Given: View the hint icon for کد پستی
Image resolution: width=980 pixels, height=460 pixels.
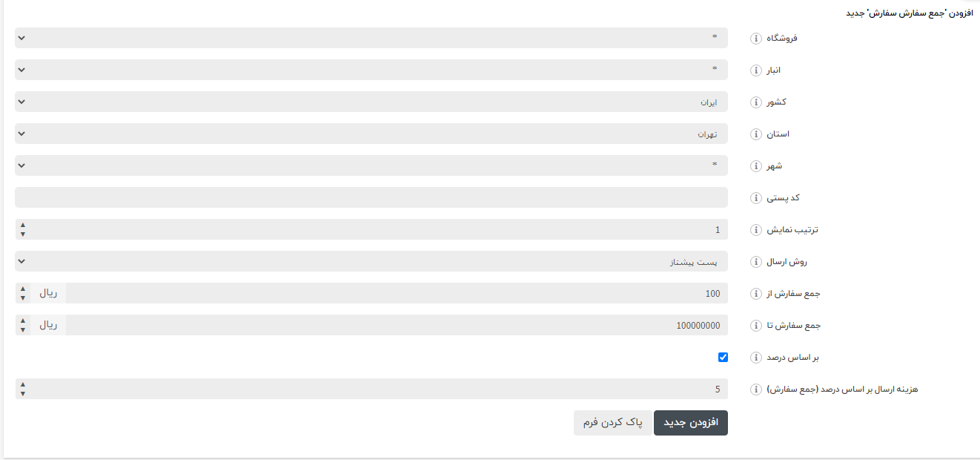Looking at the screenshot, I should (755, 197).
